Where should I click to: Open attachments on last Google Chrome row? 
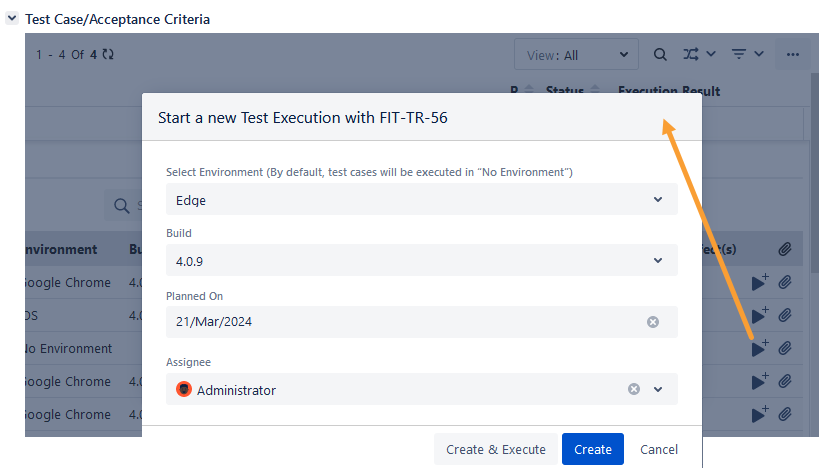click(x=785, y=414)
